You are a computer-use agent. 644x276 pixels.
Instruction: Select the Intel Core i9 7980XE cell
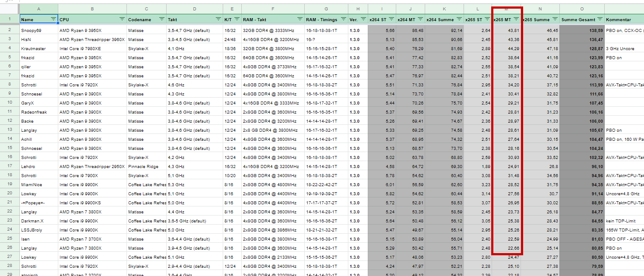92,48
